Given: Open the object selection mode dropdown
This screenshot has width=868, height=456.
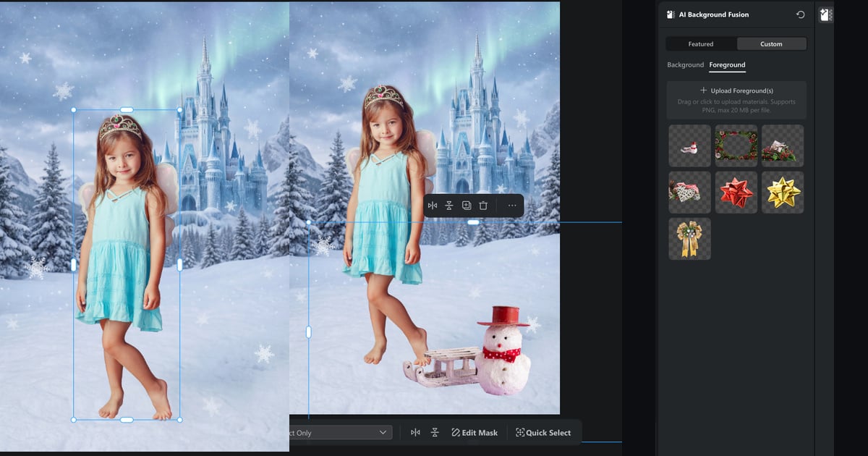Looking at the screenshot, I should 341,433.
